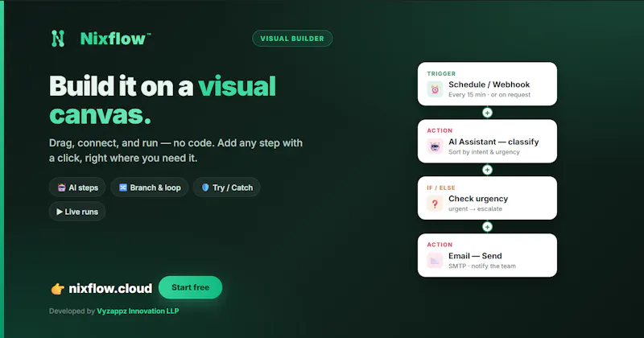644x338 pixels.
Task: Click the question mark icon on Check urgency
Action: [435, 204]
